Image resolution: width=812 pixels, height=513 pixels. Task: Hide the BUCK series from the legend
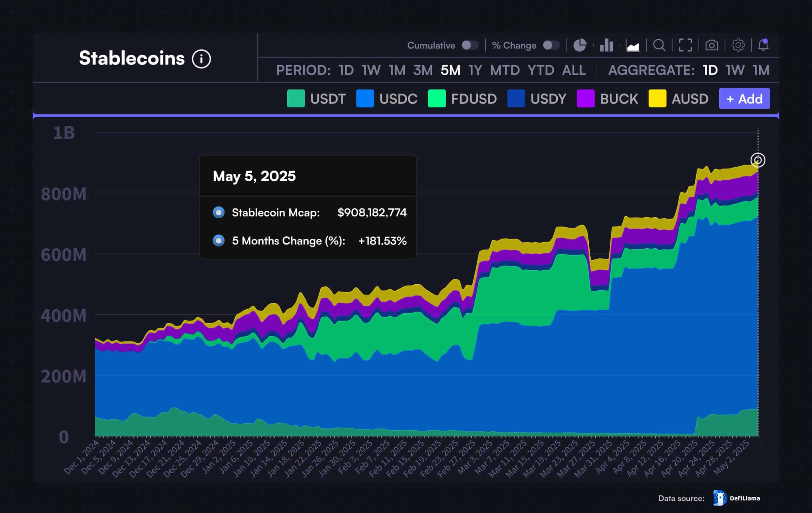coord(619,98)
